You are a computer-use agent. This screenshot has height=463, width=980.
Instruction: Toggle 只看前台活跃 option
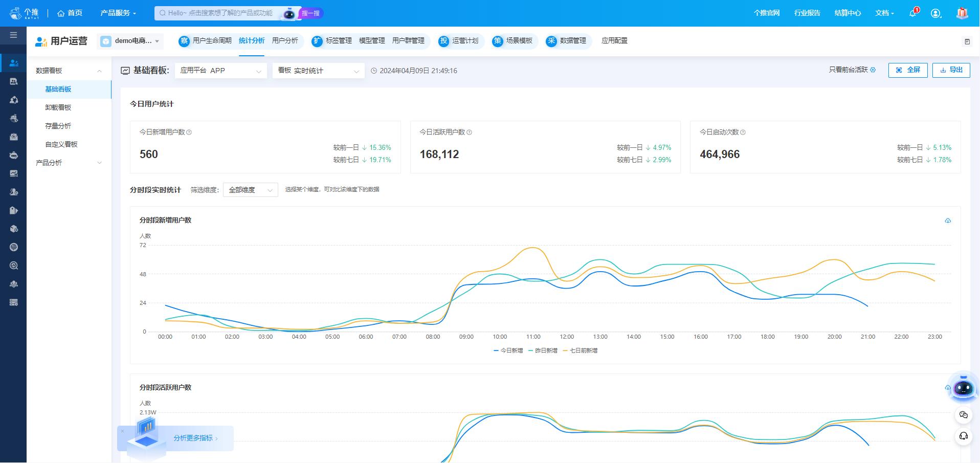pyautogui.click(x=852, y=70)
